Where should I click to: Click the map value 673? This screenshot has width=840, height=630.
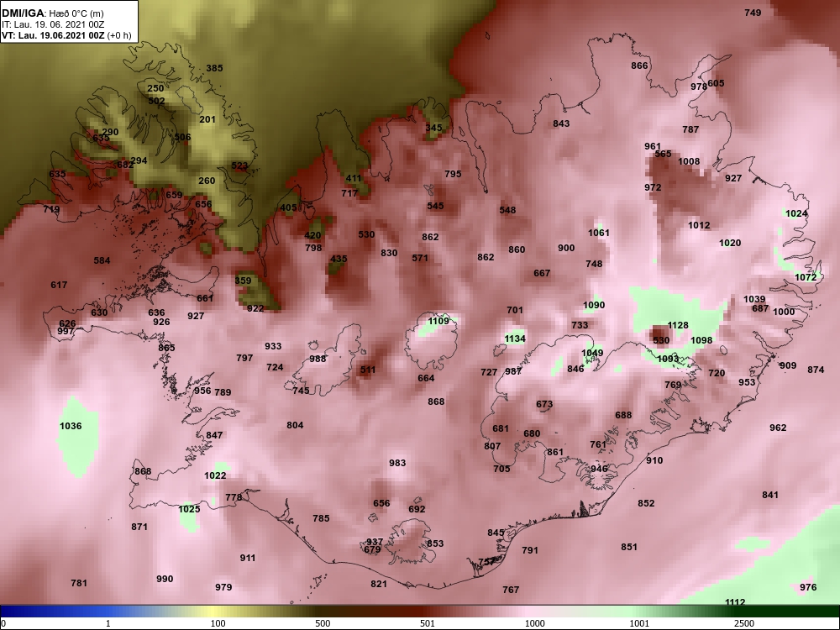(544, 404)
